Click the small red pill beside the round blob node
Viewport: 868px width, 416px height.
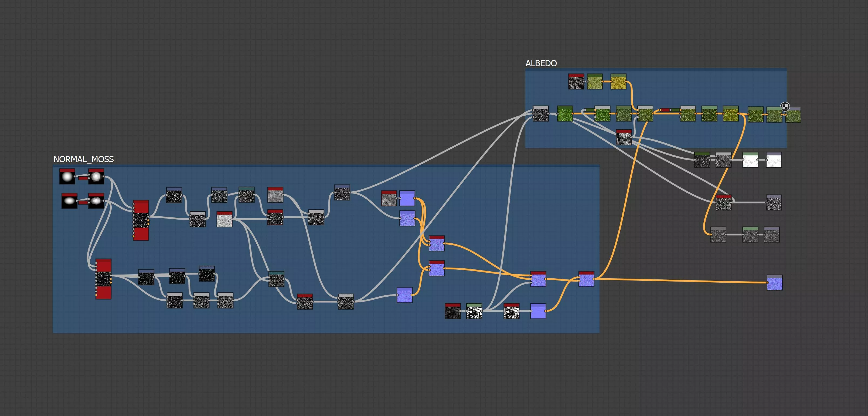point(83,178)
